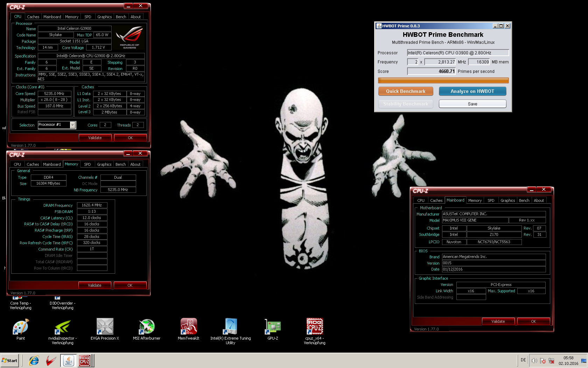Click the frequency field 2,813.27 MHz
Viewport: 588px width, 368px height.
click(x=440, y=62)
